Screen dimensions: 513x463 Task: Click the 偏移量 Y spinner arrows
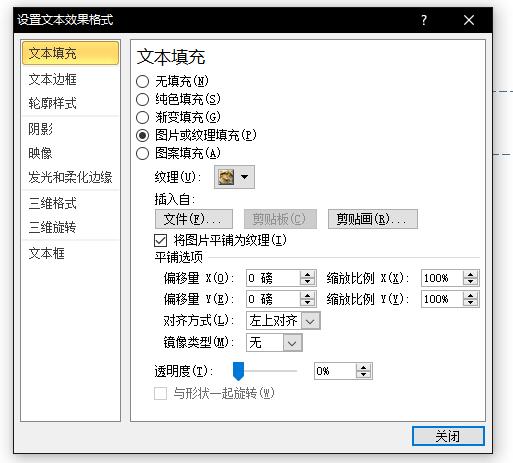pyautogui.click(x=307, y=299)
